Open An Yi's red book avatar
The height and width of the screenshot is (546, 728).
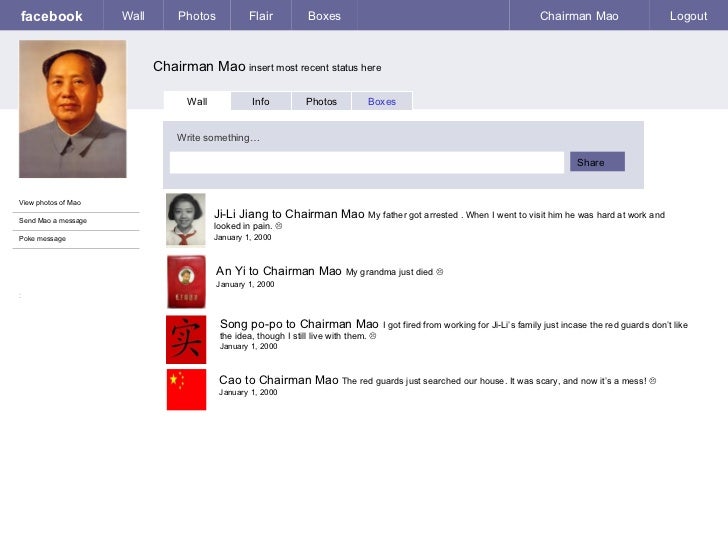click(x=186, y=281)
